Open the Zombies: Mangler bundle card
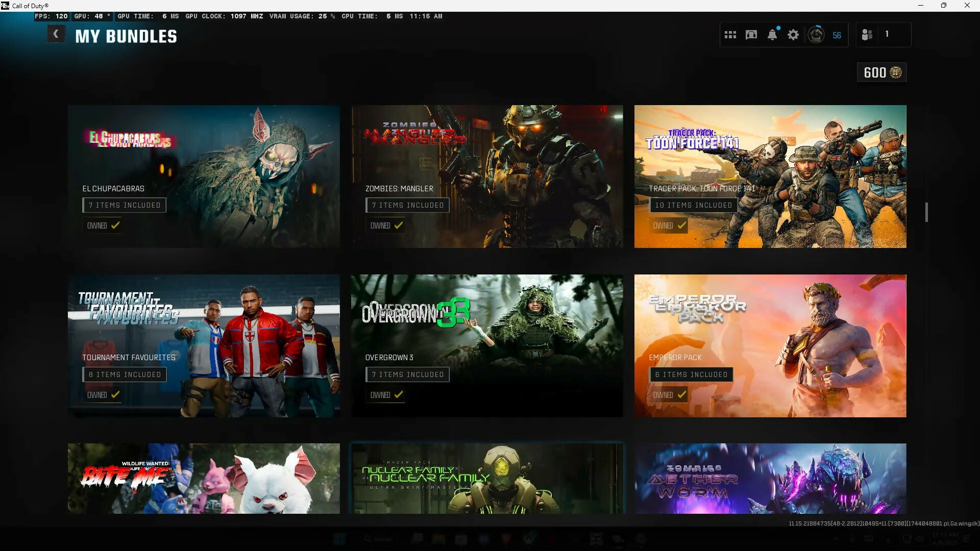 487,177
